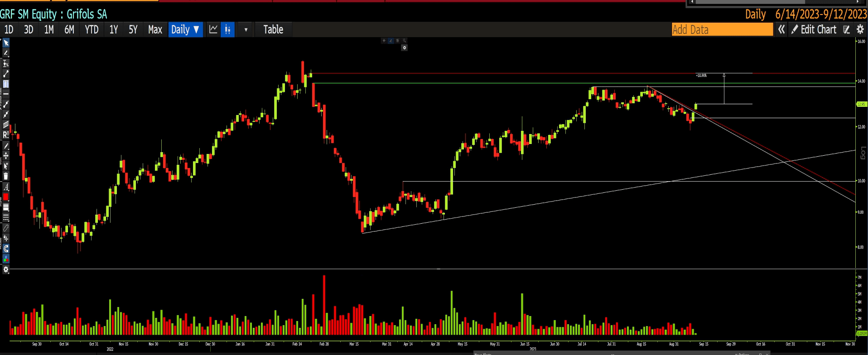The image size is (868, 355).
Task: Click the scrollbar right arrow at top
Action: click(x=858, y=2)
